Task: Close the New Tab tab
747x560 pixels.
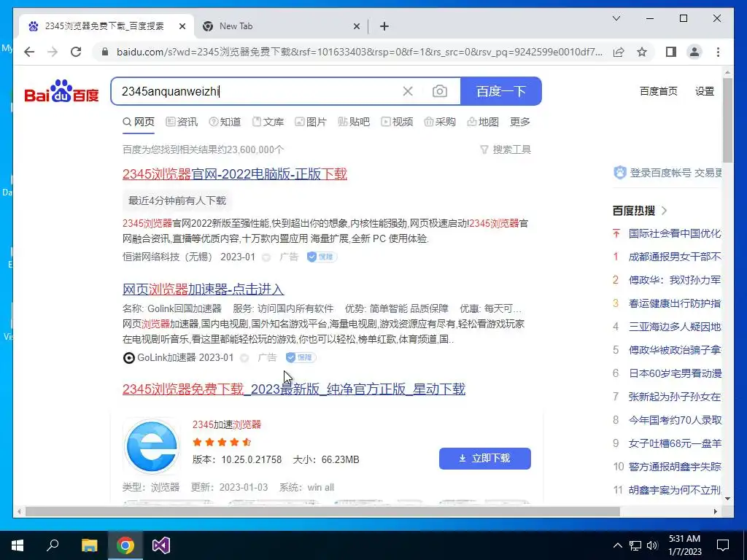Action: (356, 26)
